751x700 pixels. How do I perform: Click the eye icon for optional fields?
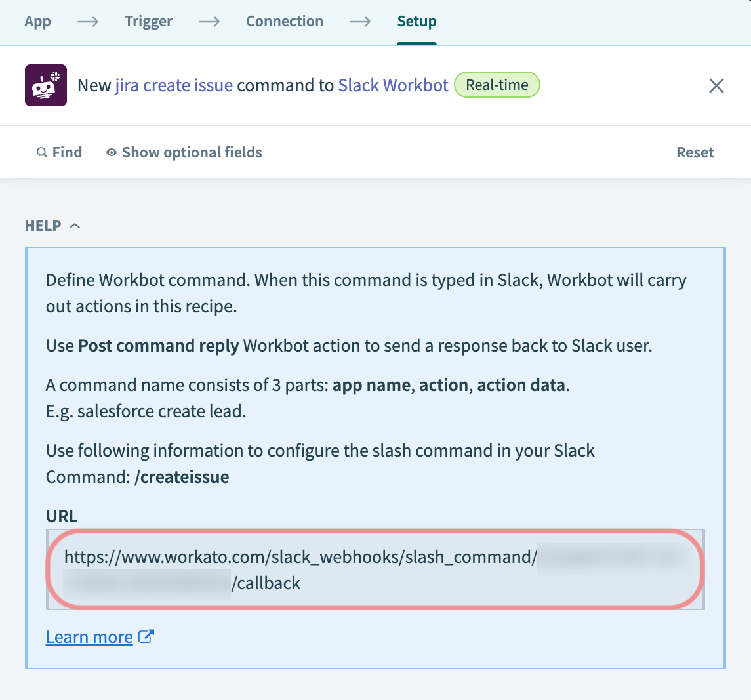112,153
